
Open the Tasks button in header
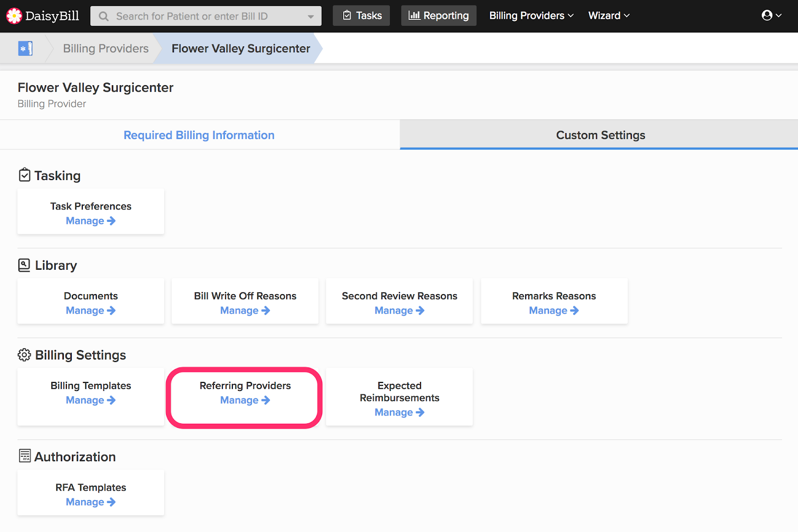click(362, 15)
